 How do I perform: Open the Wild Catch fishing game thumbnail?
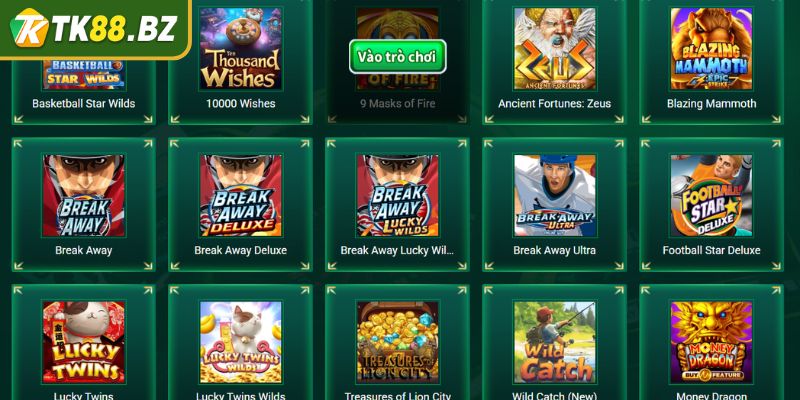(x=555, y=342)
